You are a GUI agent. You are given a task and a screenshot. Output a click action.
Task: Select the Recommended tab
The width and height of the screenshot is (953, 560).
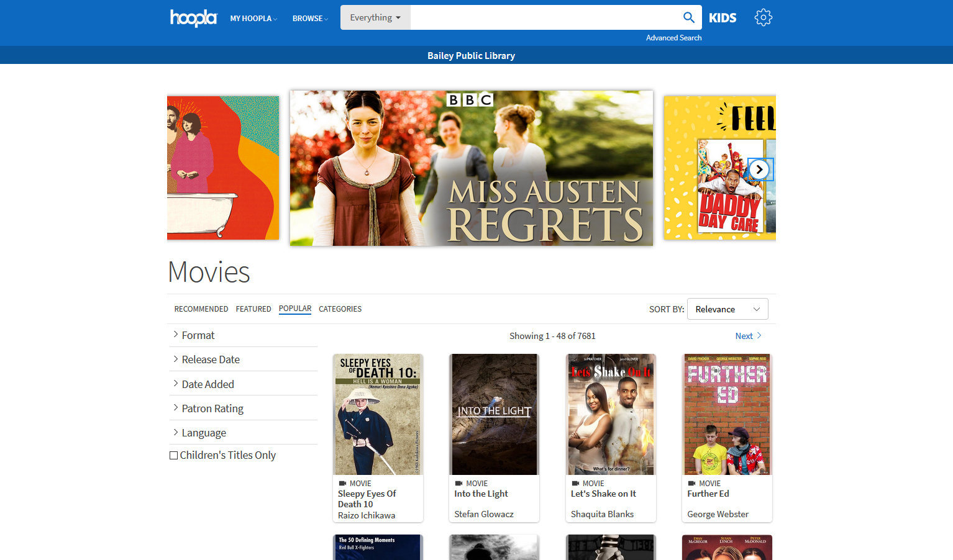coord(201,309)
